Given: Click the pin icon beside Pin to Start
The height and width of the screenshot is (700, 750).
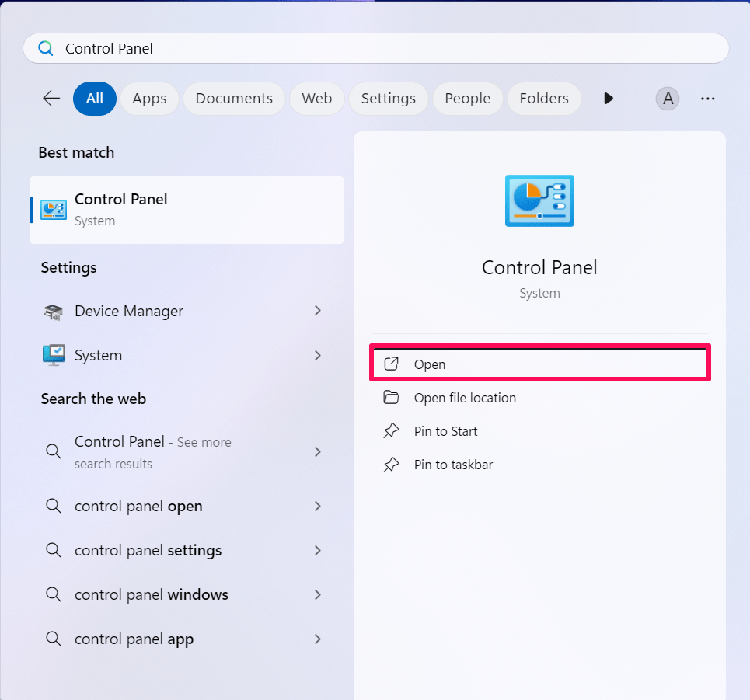Looking at the screenshot, I should click(x=391, y=431).
